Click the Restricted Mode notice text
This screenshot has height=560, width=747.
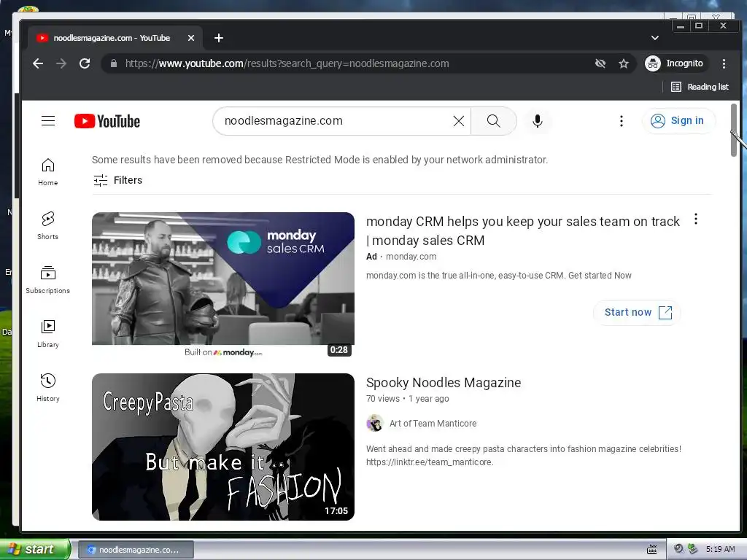(x=320, y=160)
